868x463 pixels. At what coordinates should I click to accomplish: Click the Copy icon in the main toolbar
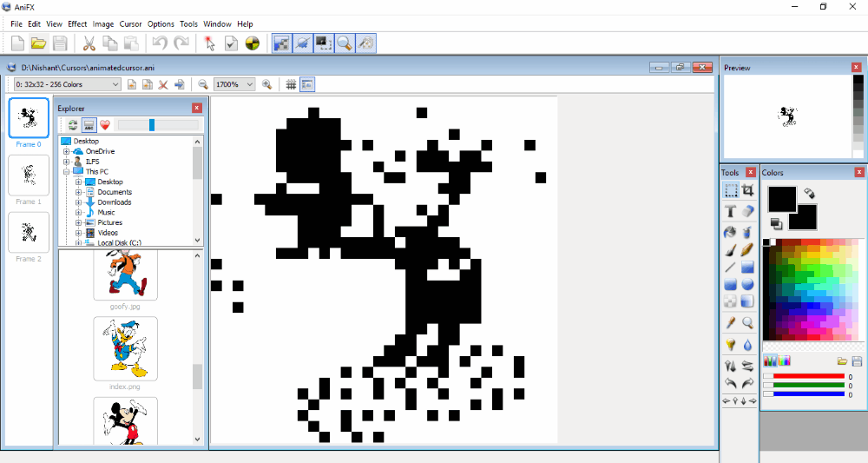[x=110, y=43]
